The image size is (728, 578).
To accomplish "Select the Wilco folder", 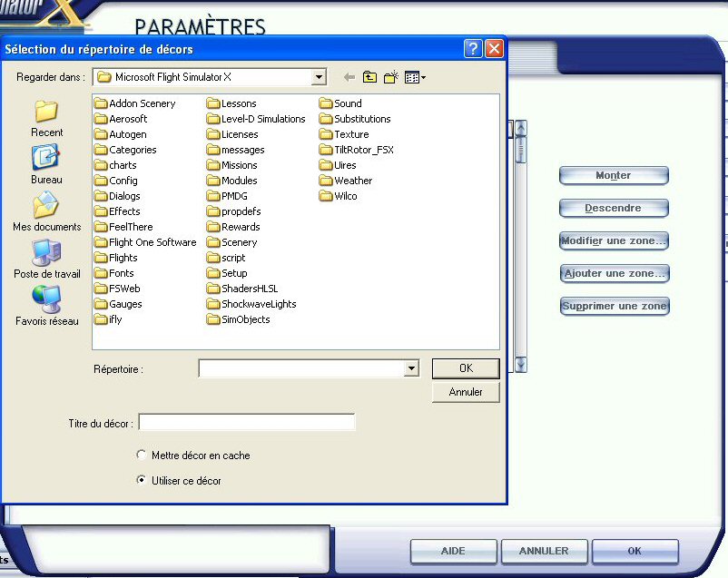I will click(x=338, y=196).
